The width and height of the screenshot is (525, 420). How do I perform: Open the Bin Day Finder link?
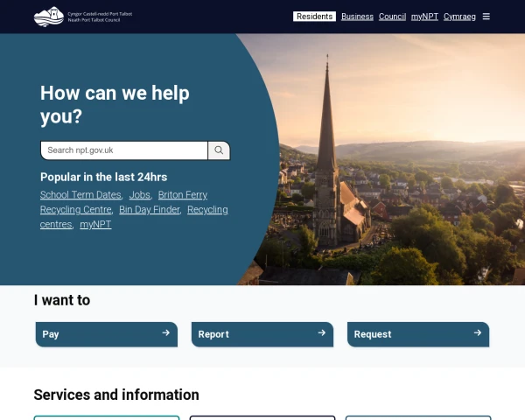tap(149, 210)
